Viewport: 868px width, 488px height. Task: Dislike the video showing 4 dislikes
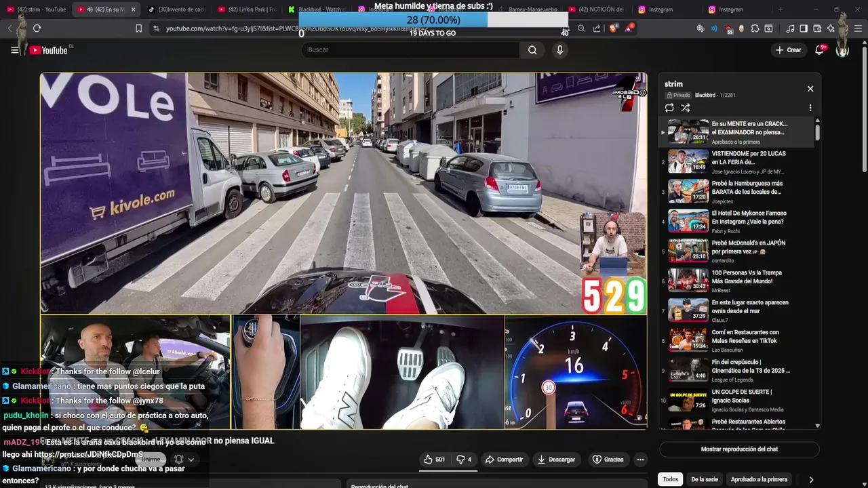click(x=465, y=460)
